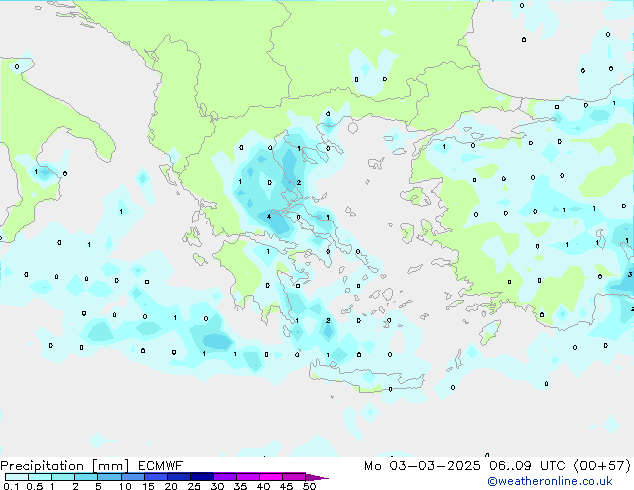Choose the 40–45 mm magenta legend swatch
The height and width of the screenshot is (490, 634).
coord(271,477)
